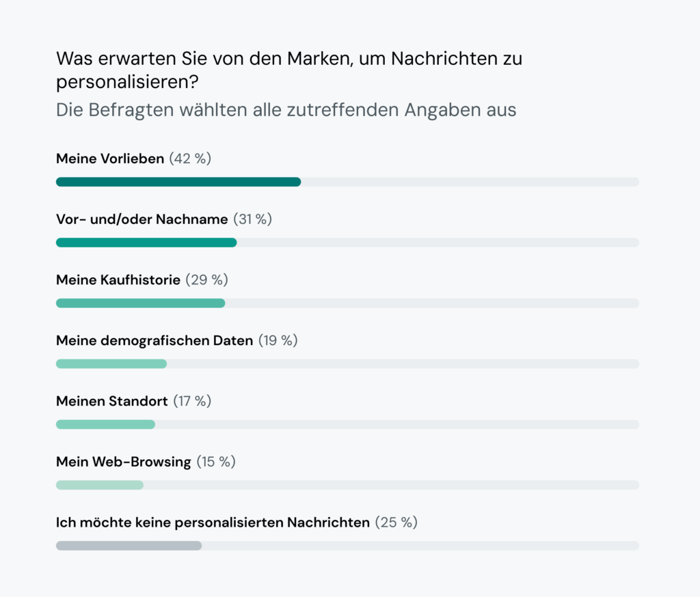Screen dimensions: 700x597
Task: Click the 25 % value text
Action: click(396, 523)
